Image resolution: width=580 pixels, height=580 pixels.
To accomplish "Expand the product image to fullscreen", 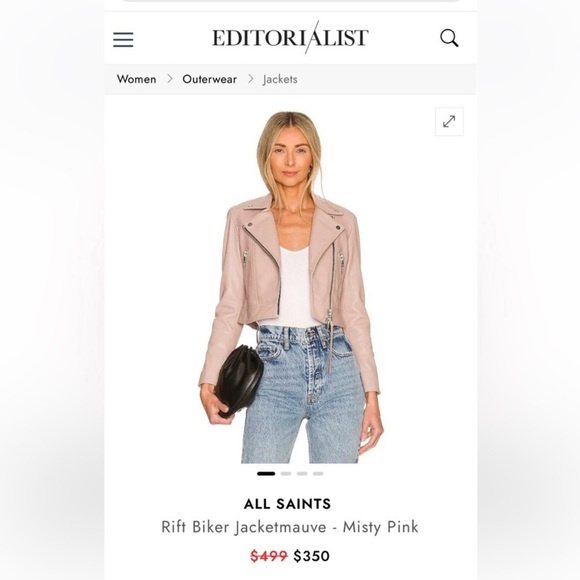I will (449, 122).
